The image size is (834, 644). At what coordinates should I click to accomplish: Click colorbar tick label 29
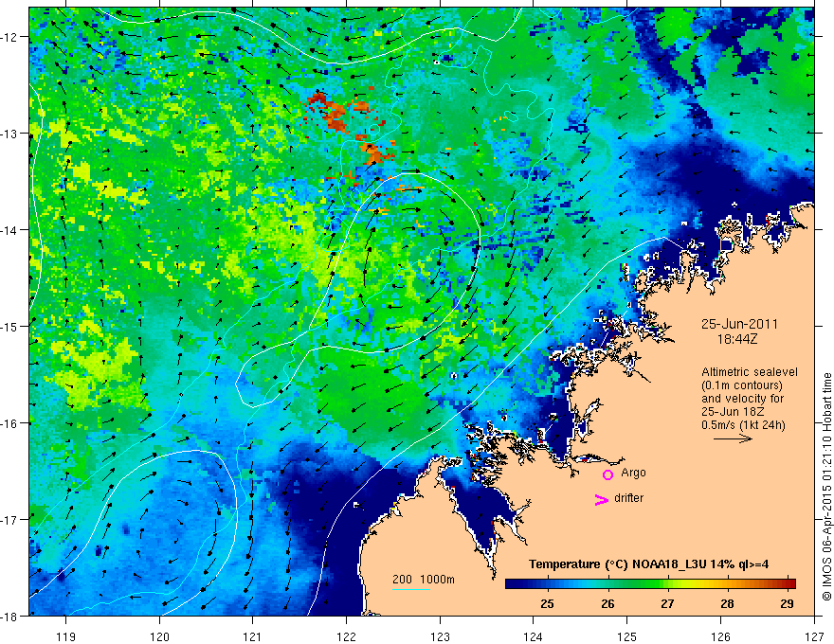pyautogui.click(x=787, y=604)
